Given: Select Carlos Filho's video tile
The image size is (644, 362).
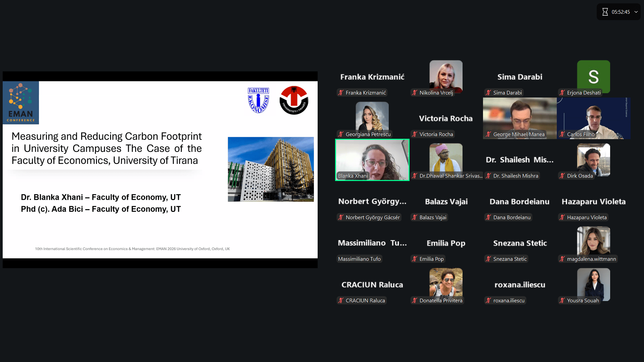Looking at the screenshot, I should 593,116.
